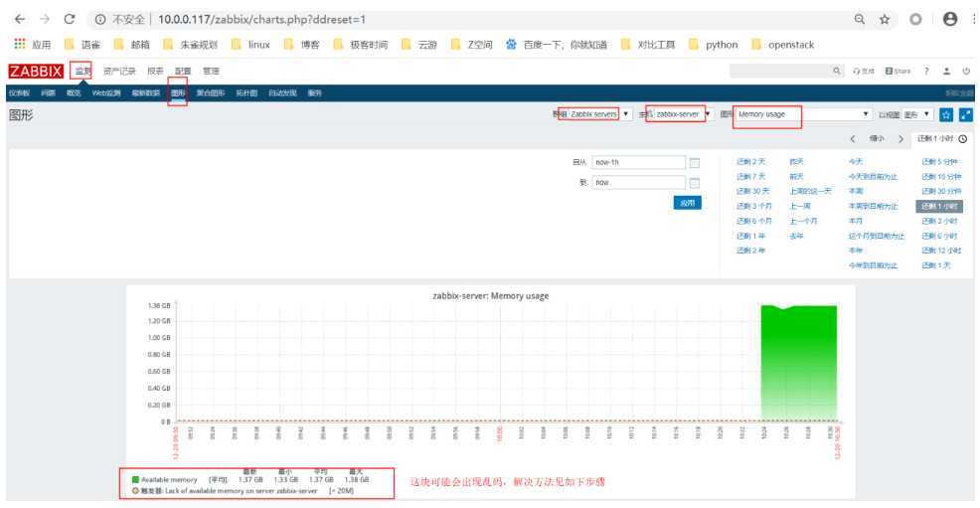
Task: Open the 对比工具 bookmark folder
Action: (x=648, y=45)
